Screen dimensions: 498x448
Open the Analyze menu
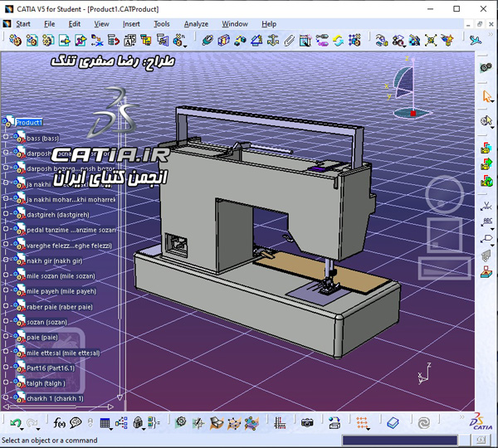(x=196, y=24)
